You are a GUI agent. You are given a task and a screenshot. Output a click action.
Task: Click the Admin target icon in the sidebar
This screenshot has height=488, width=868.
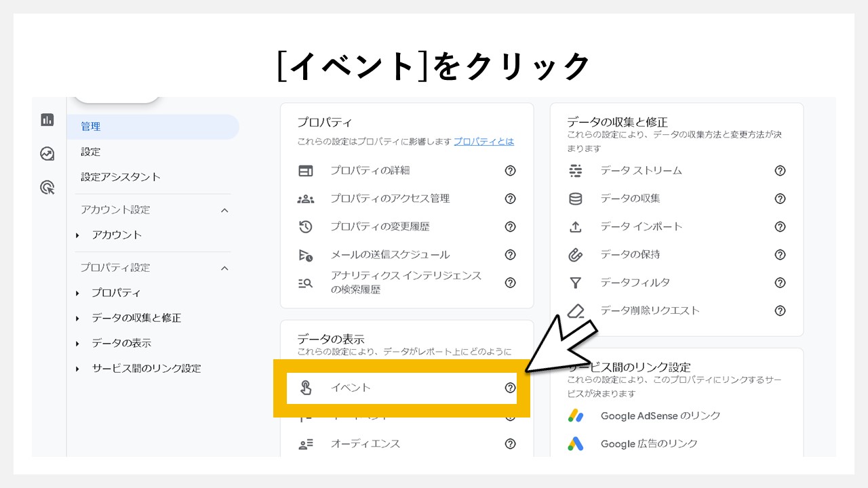coord(47,188)
